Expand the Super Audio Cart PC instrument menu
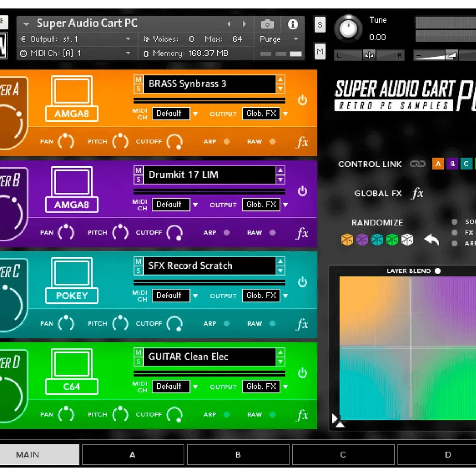The height and width of the screenshot is (476, 476). pyautogui.click(x=26, y=24)
